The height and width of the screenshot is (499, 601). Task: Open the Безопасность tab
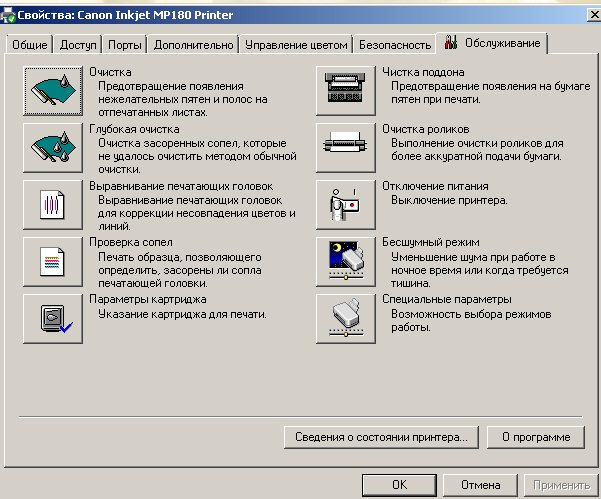(x=394, y=45)
